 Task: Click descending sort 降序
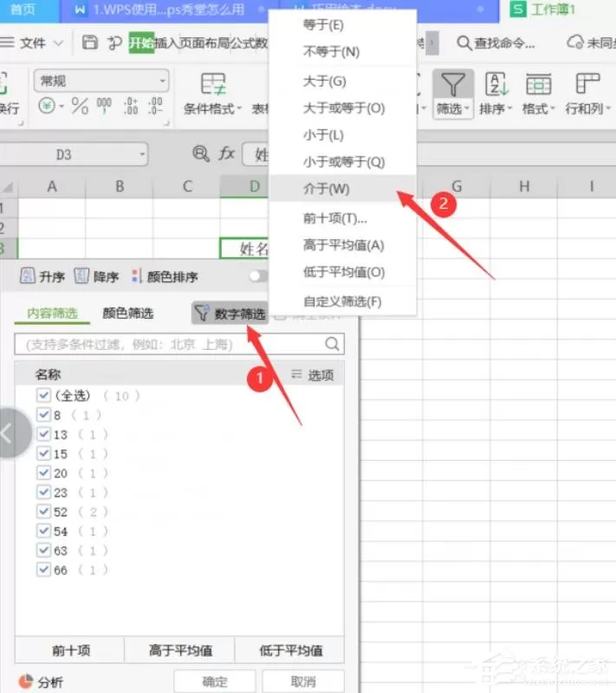pos(96,276)
